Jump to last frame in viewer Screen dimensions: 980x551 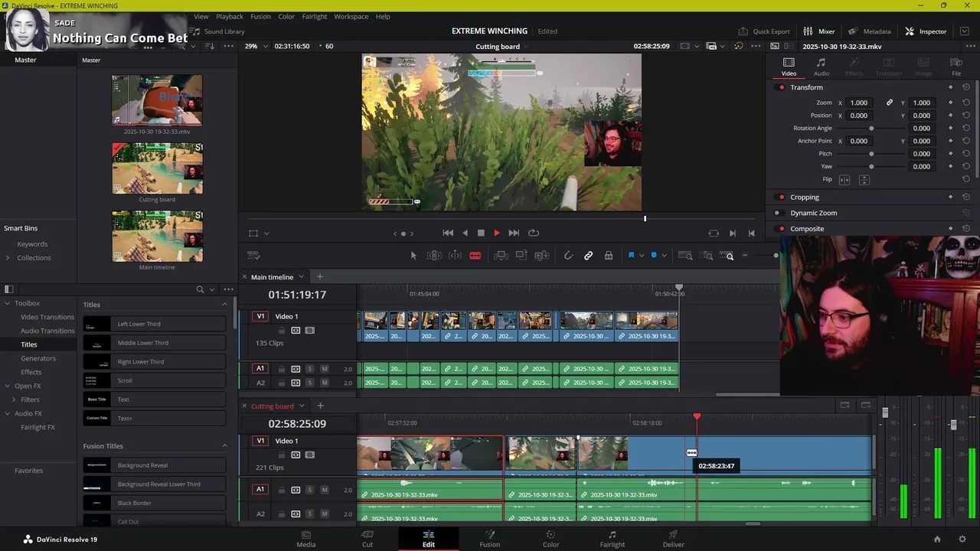[x=514, y=233]
